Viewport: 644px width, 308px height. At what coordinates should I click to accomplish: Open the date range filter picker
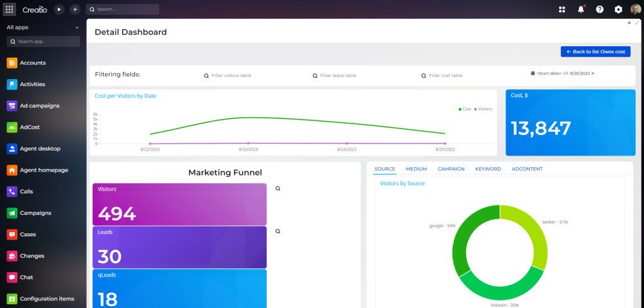coord(560,73)
